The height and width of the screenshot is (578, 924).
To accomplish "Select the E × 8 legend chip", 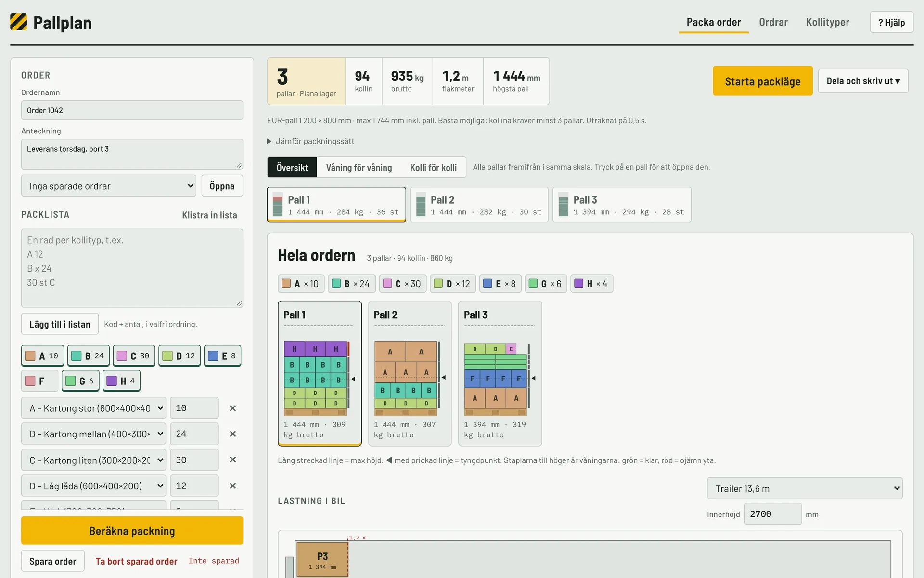I will (x=500, y=284).
